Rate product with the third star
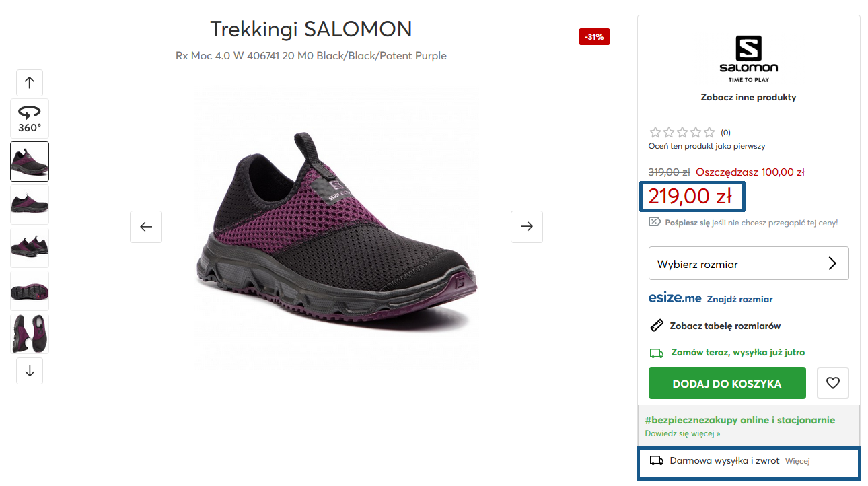The height and width of the screenshot is (486, 868). [682, 133]
